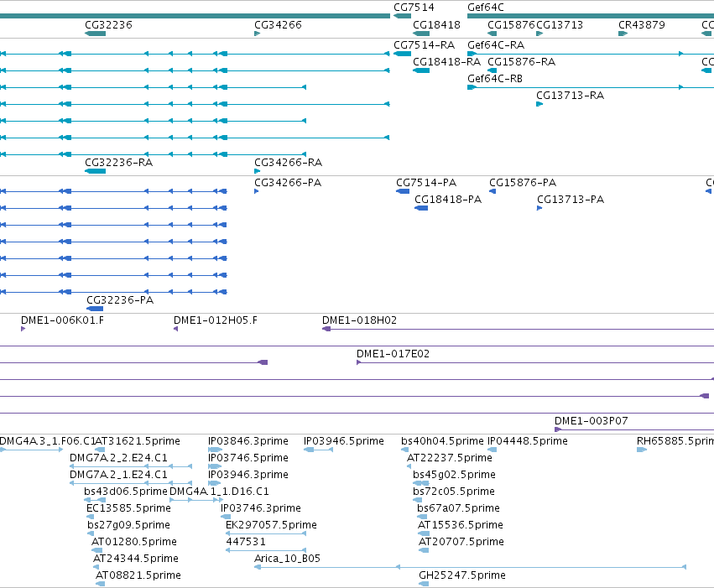714x588 pixels.
Task: Click the Gef64C-RB transcript label
Action: click(495, 79)
